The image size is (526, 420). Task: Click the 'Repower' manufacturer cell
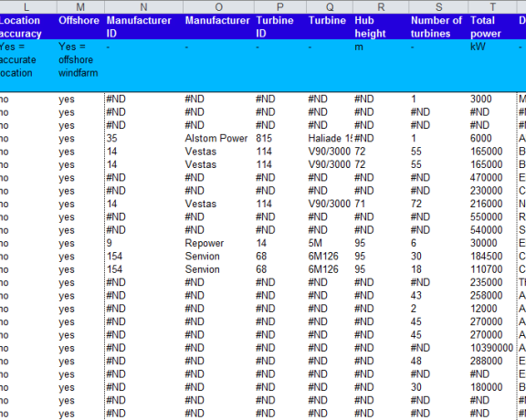pos(219,243)
